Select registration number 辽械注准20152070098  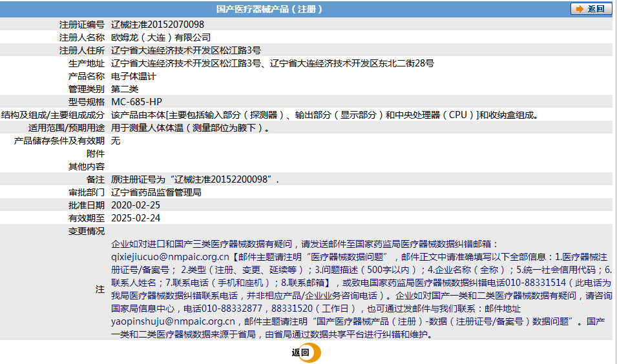tap(158, 25)
